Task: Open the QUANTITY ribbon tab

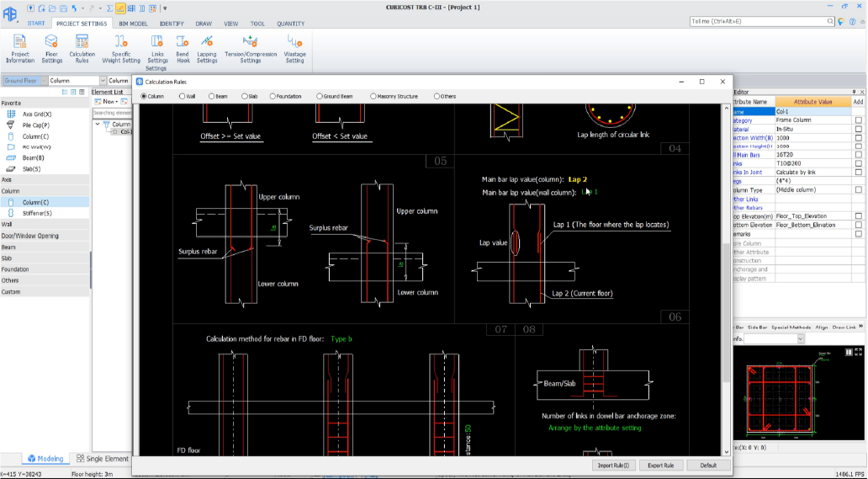Action: pos(290,24)
